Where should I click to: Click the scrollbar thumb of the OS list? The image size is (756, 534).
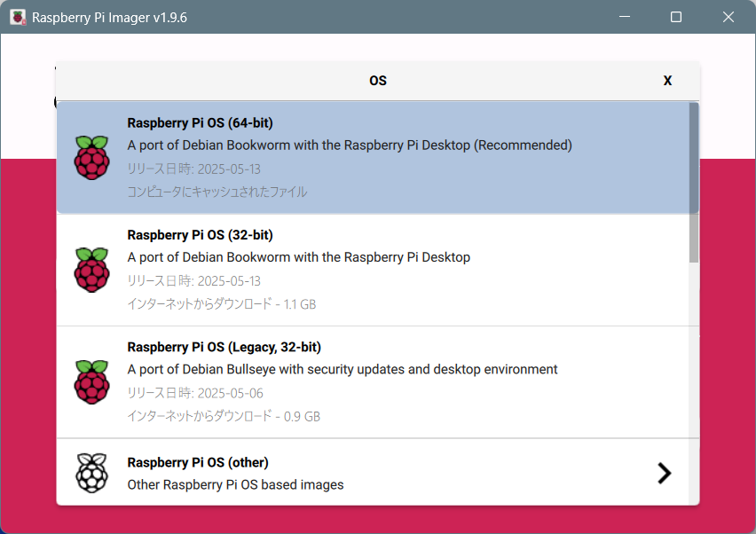click(x=694, y=183)
